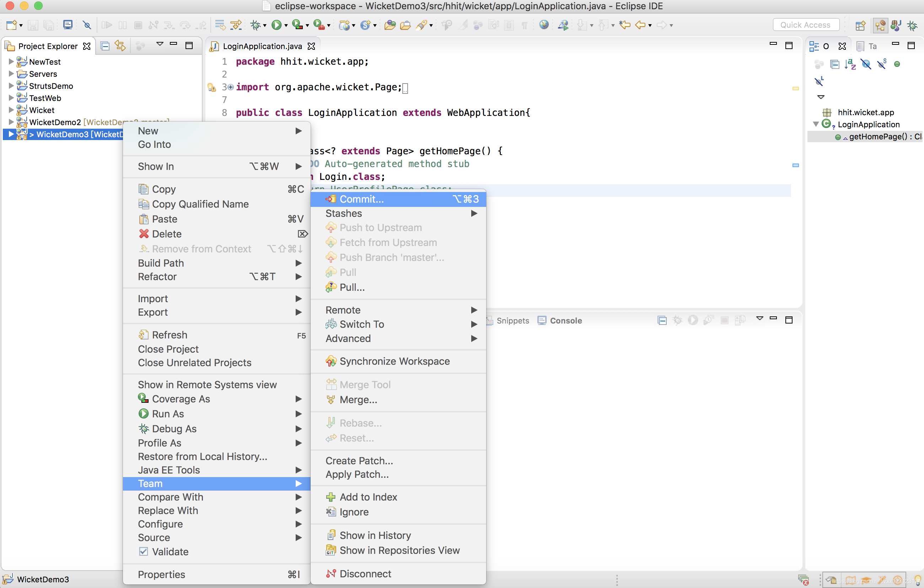Toggle Hide Non-Public Members green dot in Outline
924x588 pixels.
click(x=897, y=64)
